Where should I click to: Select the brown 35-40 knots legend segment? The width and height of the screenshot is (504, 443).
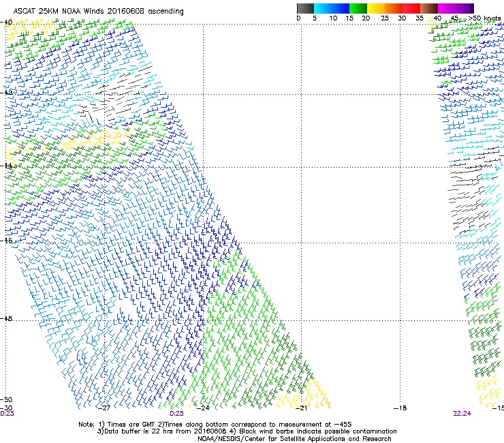[429, 8]
